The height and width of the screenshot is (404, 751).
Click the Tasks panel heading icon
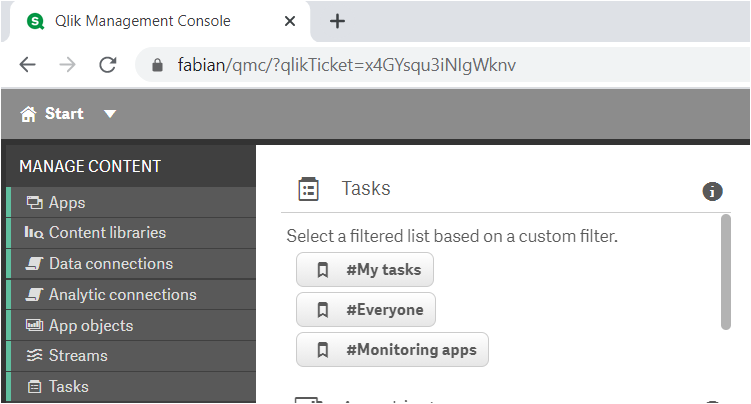(309, 189)
